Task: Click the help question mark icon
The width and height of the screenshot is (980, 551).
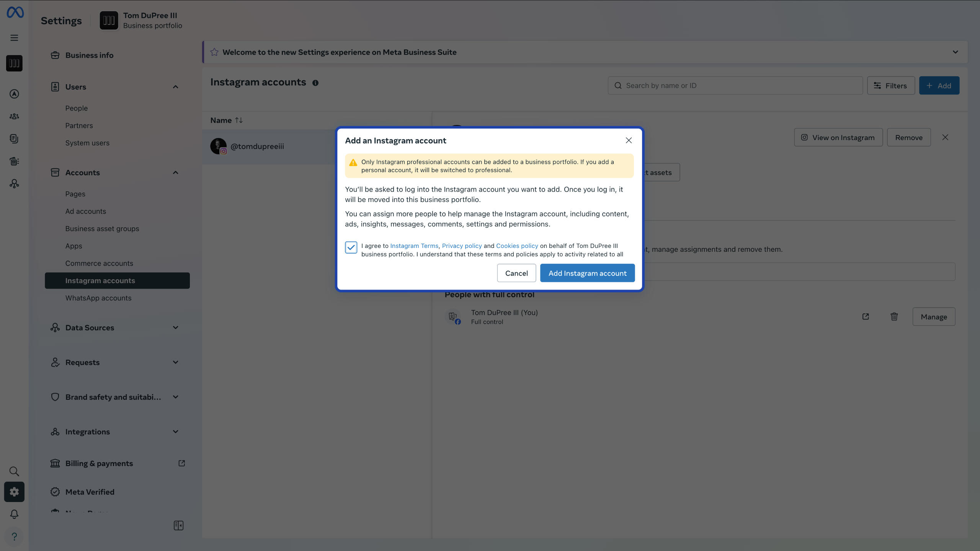Action: click(x=14, y=536)
